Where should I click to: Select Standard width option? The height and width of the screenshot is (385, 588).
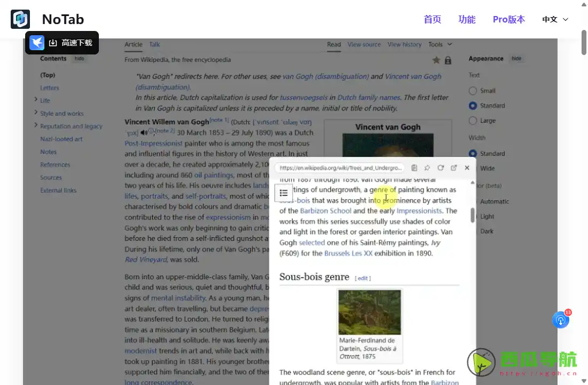473,154
